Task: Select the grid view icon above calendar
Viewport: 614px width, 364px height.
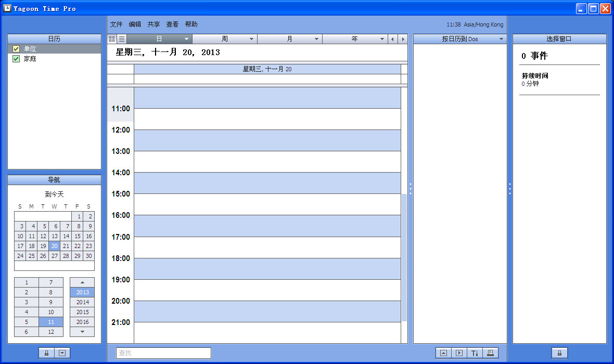Action: 111,38
